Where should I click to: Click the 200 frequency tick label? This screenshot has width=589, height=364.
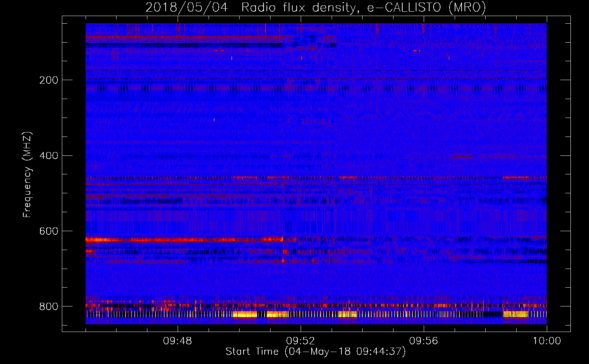pyautogui.click(x=49, y=80)
